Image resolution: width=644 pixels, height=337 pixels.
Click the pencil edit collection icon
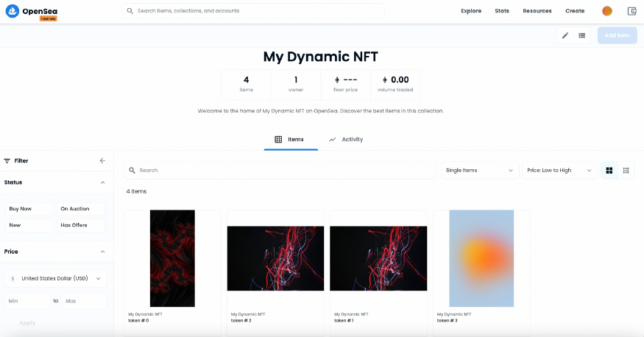(x=565, y=35)
